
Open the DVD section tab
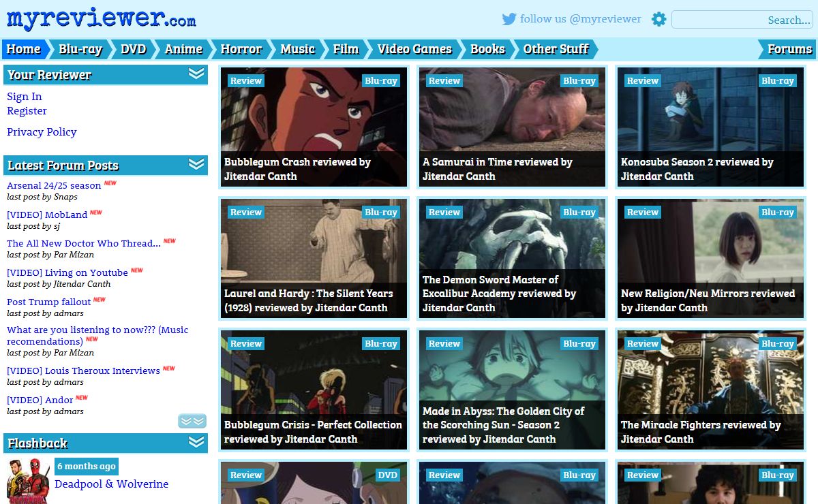[134, 49]
